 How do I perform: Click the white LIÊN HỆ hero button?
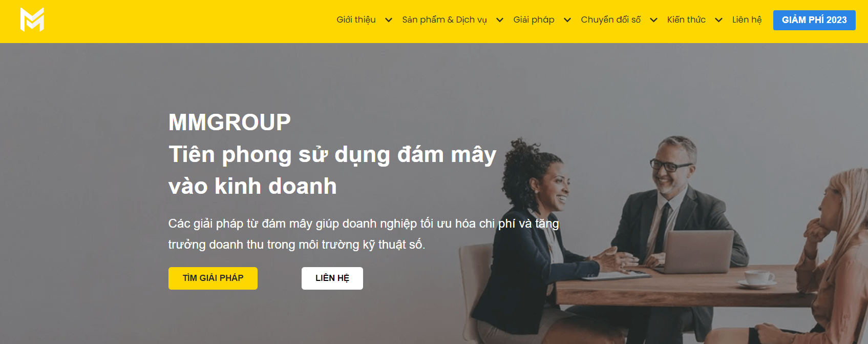(x=332, y=278)
